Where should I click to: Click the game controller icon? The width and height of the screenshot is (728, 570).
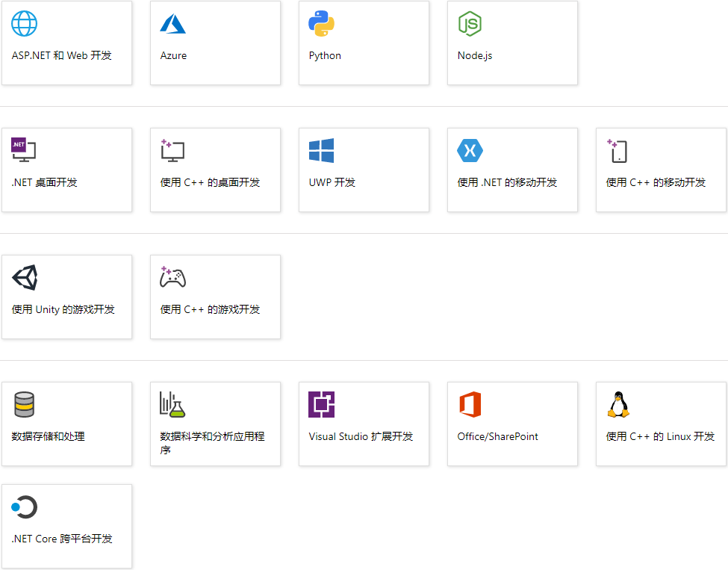(172, 278)
